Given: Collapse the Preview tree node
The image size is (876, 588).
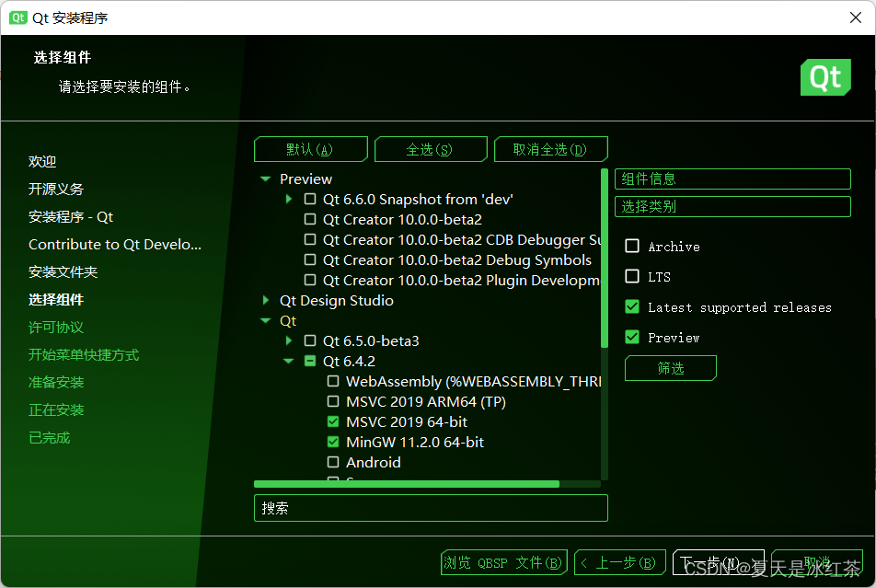Looking at the screenshot, I should click(265, 179).
